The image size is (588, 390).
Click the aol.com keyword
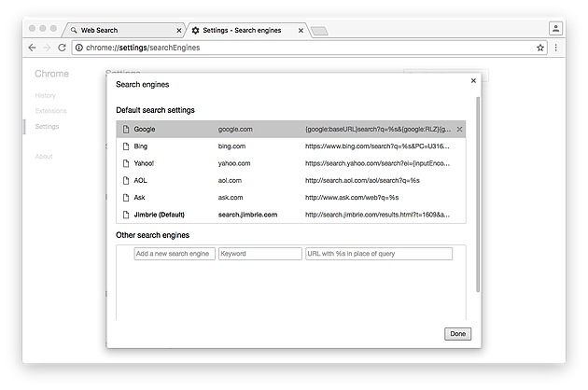[x=230, y=180]
